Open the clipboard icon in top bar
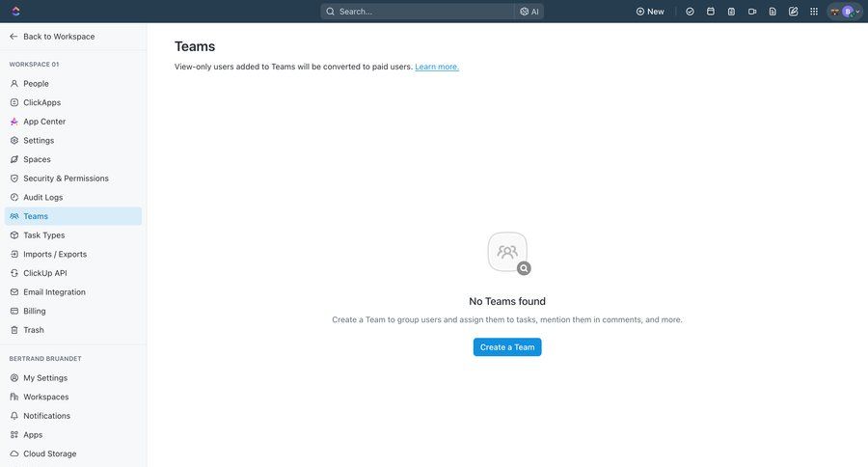 point(731,11)
